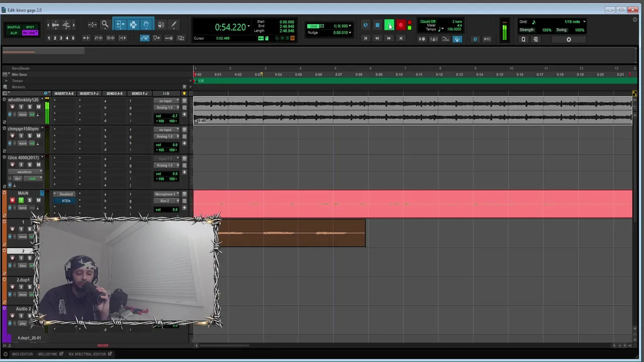Image resolution: width=644 pixels, height=362 pixels.
Task: Click the SENDS A-E column header
Action: [114, 94]
